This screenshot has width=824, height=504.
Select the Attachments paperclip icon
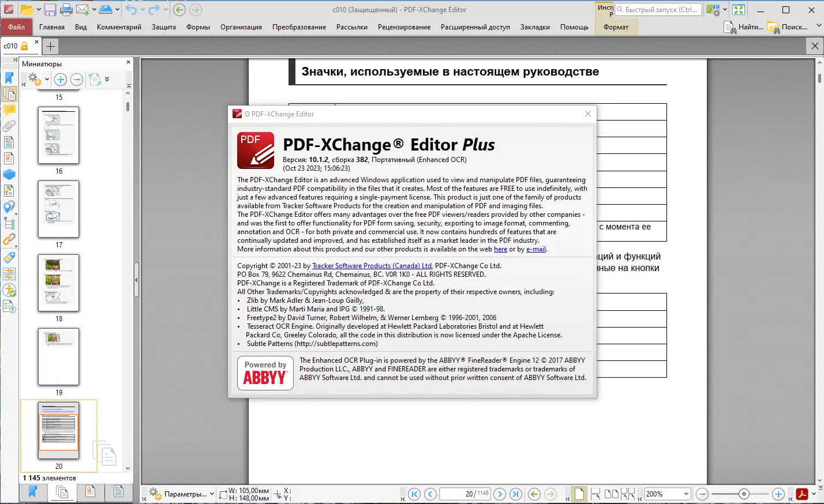9,126
